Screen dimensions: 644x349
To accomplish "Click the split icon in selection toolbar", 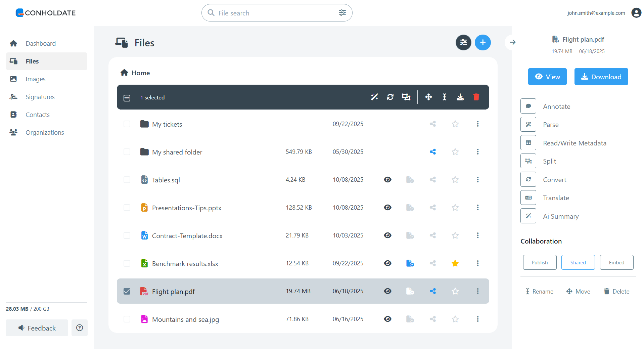I will (x=406, y=97).
